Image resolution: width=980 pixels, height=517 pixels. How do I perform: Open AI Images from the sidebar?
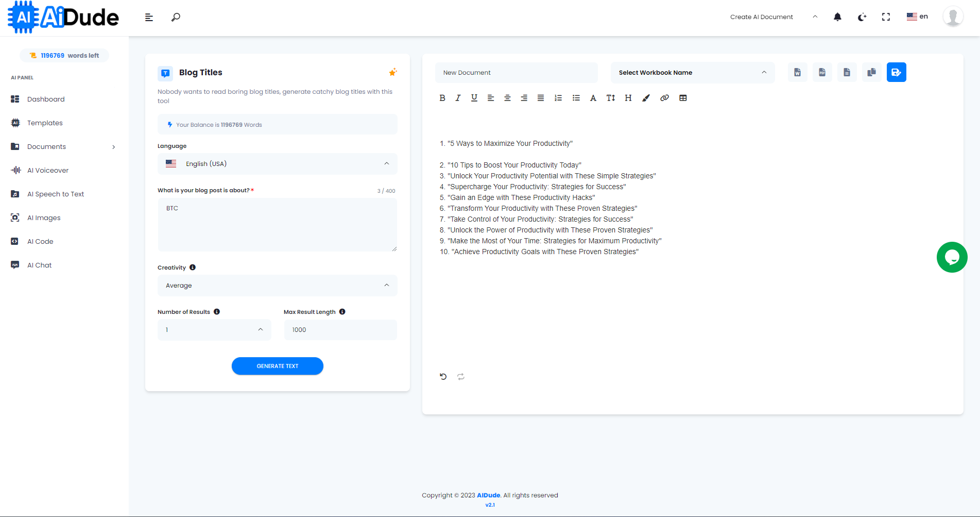click(43, 218)
